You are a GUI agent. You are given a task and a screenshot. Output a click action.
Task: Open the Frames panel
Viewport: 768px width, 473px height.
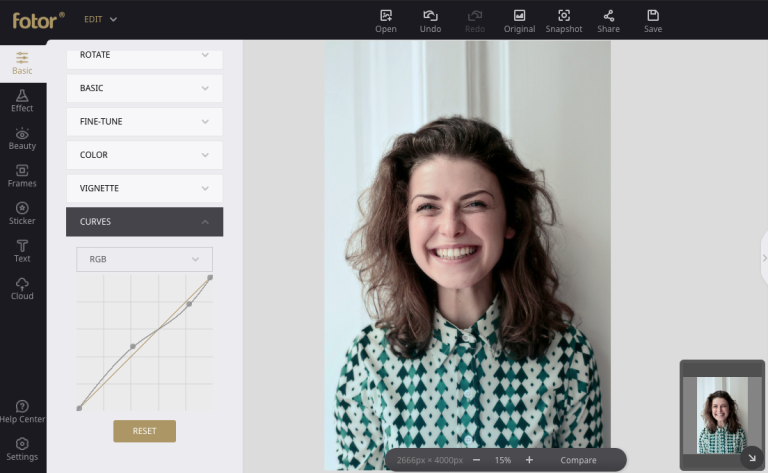coord(23,176)
